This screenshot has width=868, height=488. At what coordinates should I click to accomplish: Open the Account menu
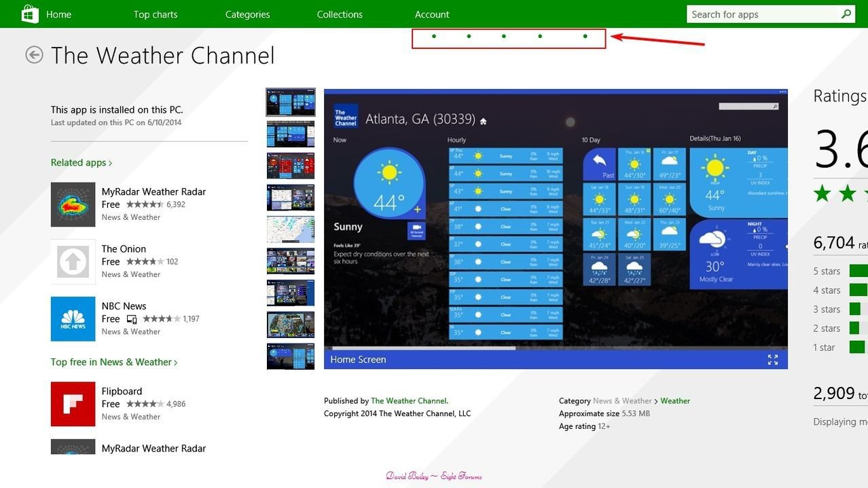[432, 14]
